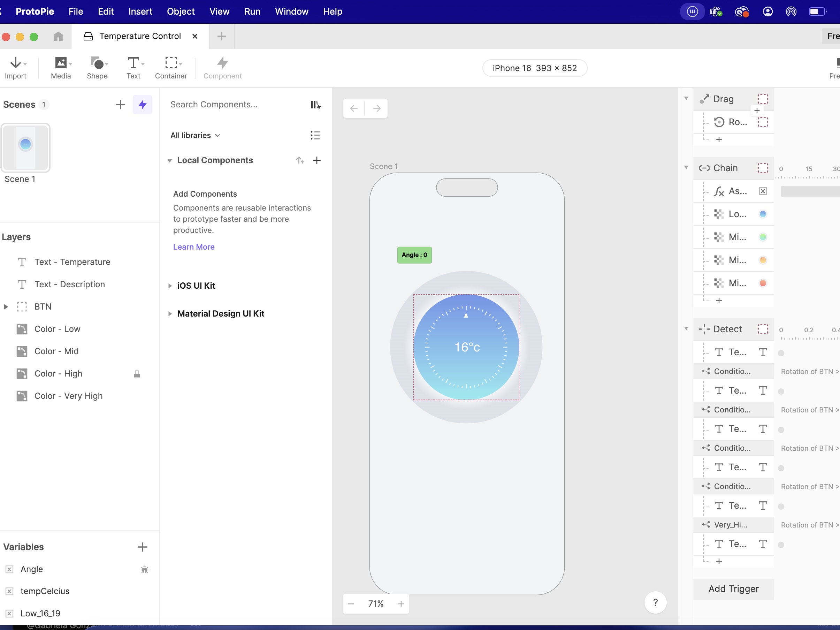Click the lightning quick-interaction icon beside Scenes

click(x=143, y=105)
